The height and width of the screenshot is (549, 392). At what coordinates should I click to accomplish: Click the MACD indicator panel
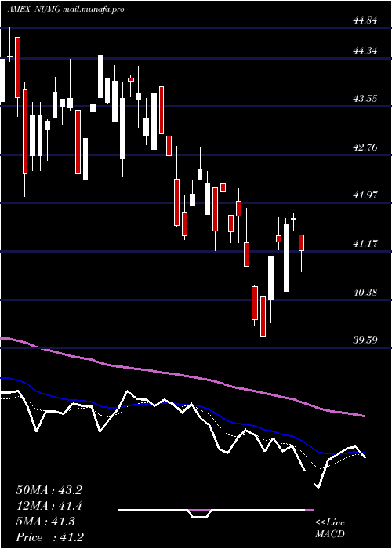(216, 510)
